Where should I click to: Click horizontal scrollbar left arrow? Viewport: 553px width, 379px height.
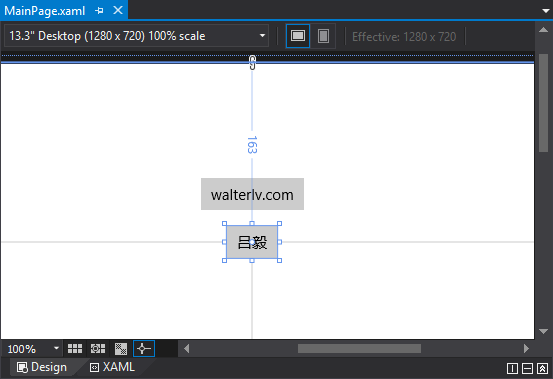pos(187,349)
